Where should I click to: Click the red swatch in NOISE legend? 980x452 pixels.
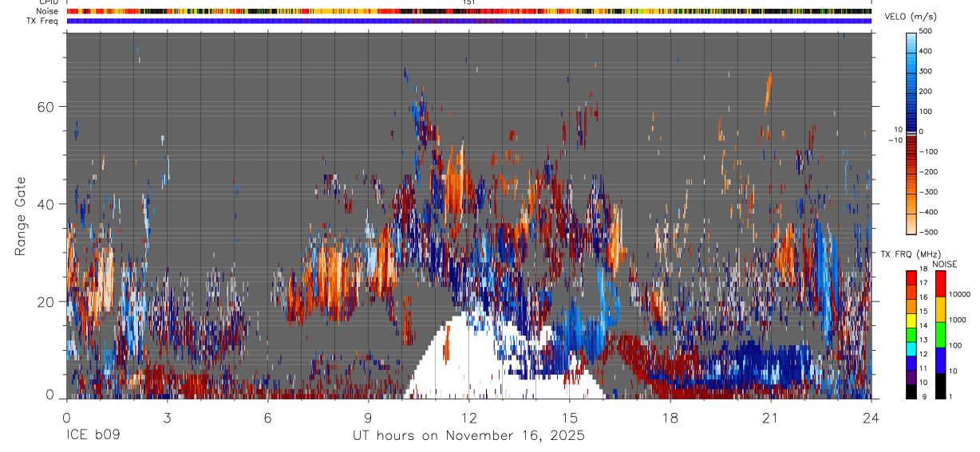(940, 284)
